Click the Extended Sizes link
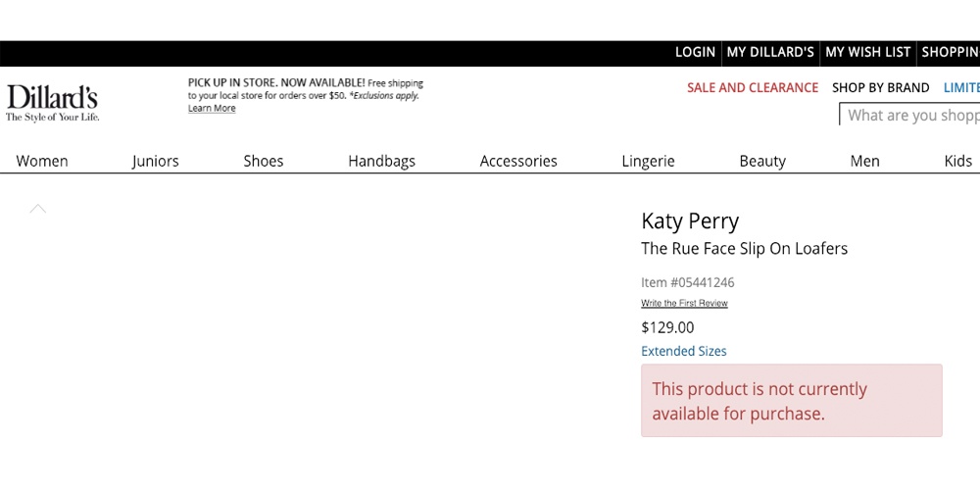The width and height of the screenshot is (980, 490). click(684, 351)
